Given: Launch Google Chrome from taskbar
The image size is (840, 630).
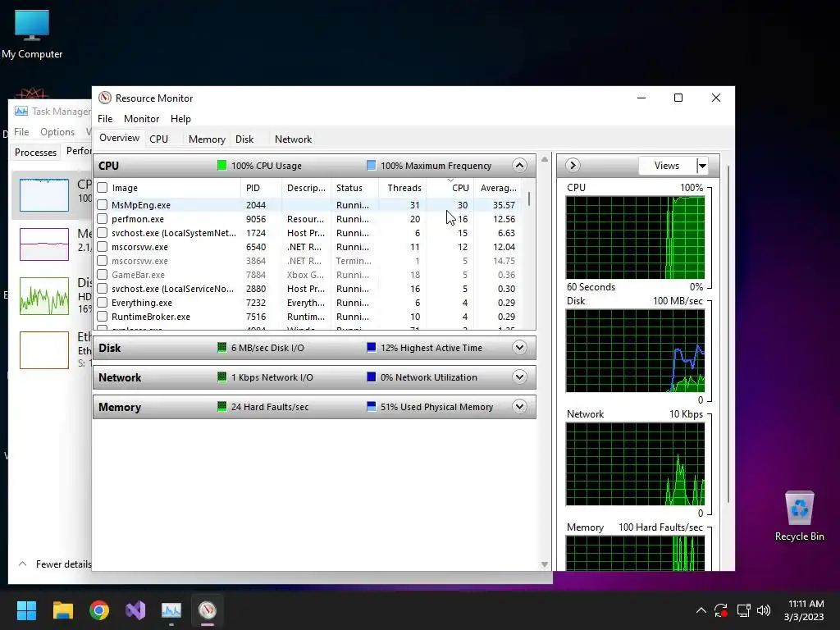Looking at the screenshot, I should [x=99, y=610].
